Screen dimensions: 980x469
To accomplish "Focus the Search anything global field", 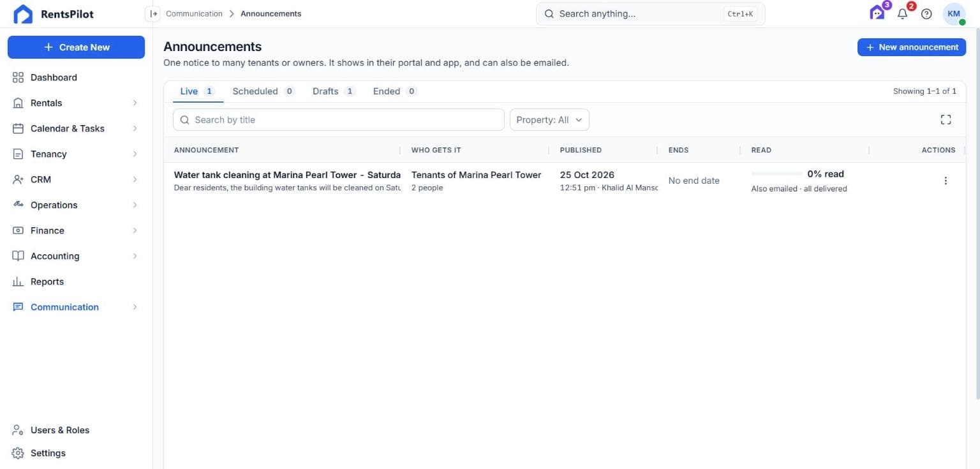I will coord(650,13).
